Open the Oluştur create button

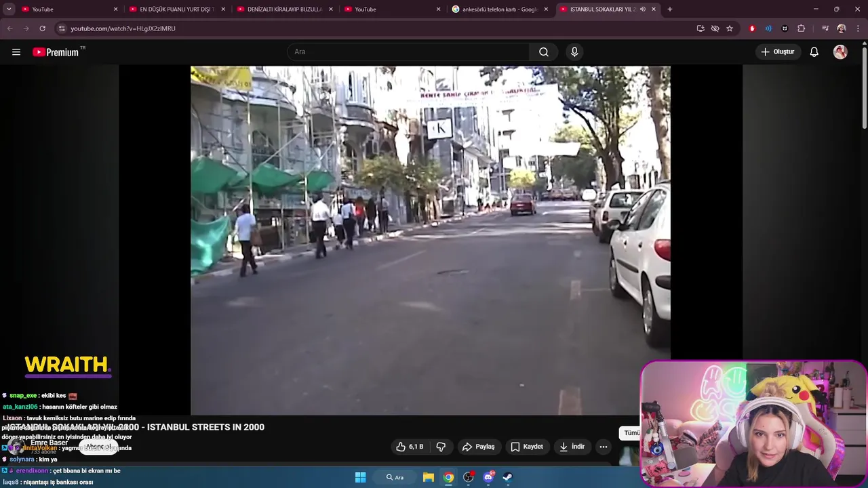(x=778, y=52)
